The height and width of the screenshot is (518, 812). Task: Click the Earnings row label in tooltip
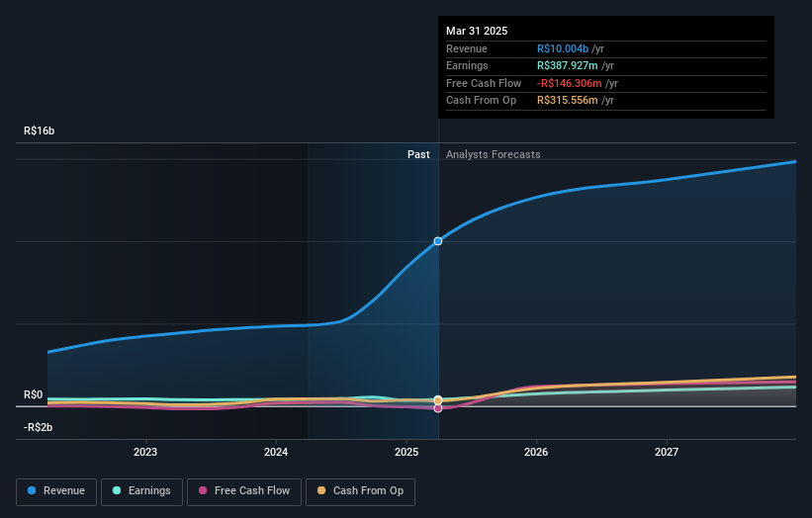point(467,65)
